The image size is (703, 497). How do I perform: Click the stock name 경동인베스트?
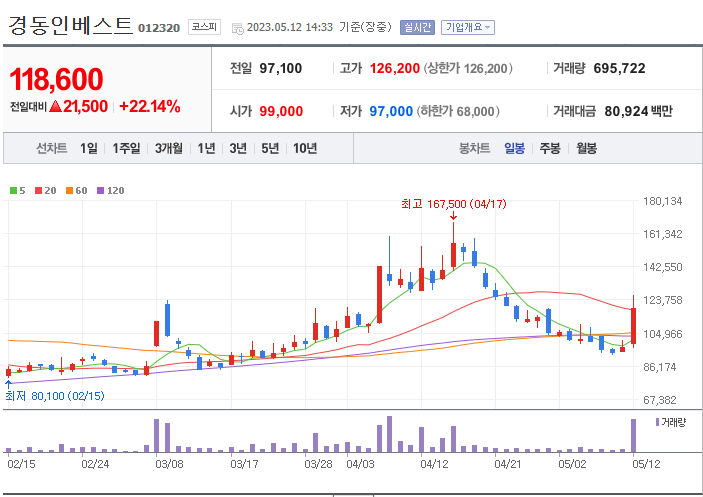click(x=70, y=26)
